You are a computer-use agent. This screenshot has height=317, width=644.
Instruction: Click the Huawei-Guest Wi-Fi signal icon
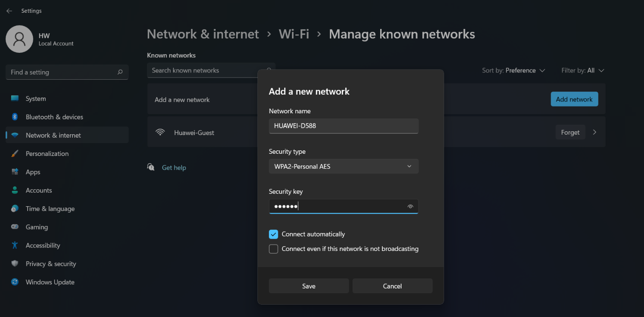pos(160,133)
